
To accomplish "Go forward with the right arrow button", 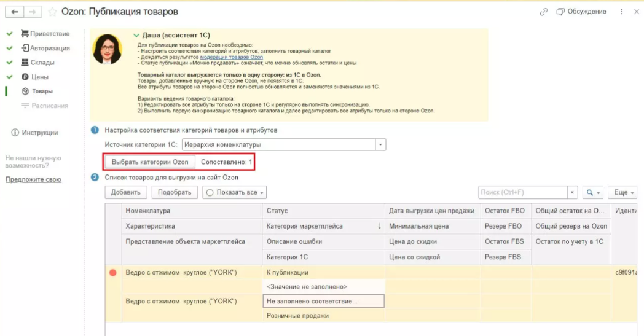I will (x=33, y=12).
